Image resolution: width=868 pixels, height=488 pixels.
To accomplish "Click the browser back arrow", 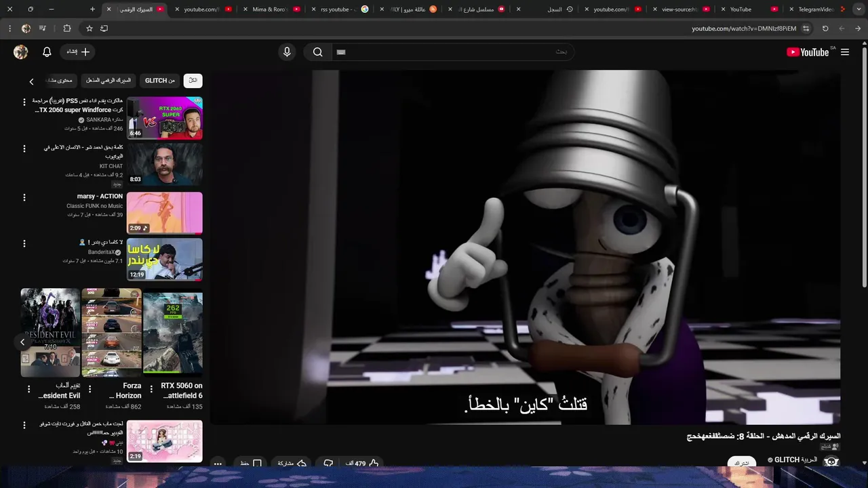I will pos(859,28).
